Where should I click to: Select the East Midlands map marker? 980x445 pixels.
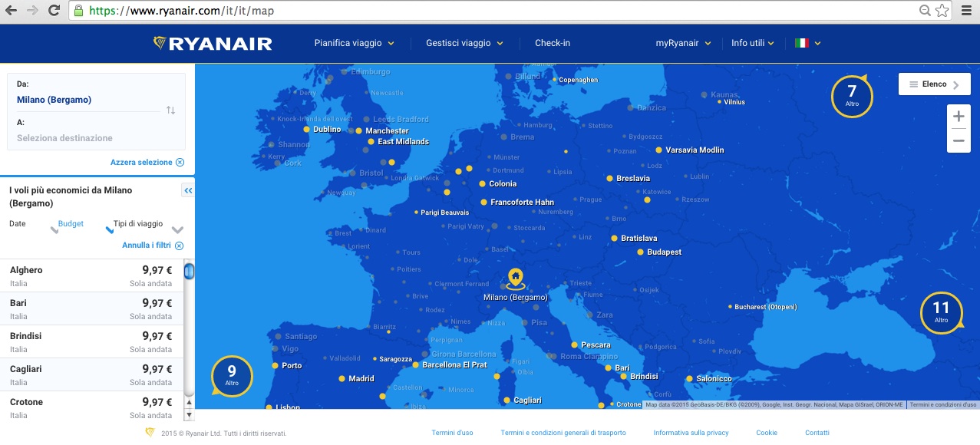tap(371, 142)
